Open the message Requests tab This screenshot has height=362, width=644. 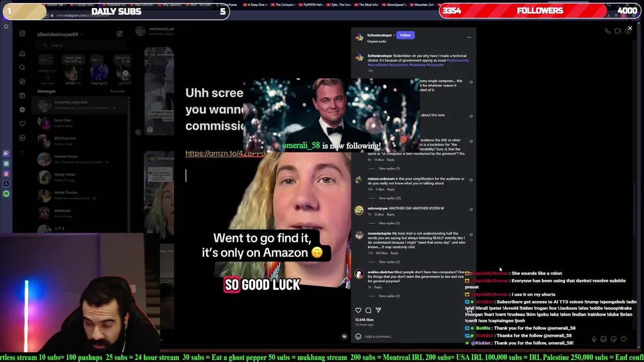(117, 91)
